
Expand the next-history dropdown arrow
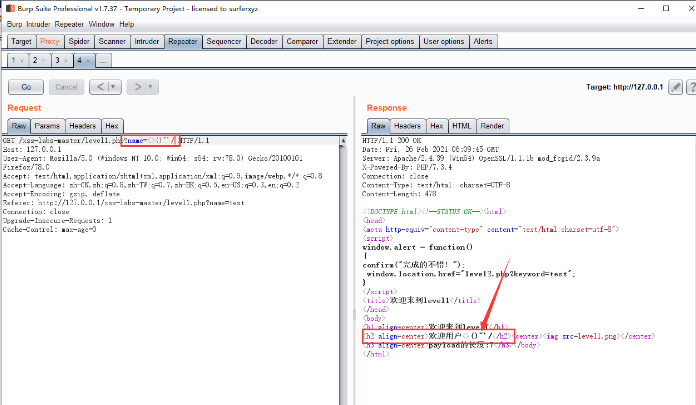151,87
